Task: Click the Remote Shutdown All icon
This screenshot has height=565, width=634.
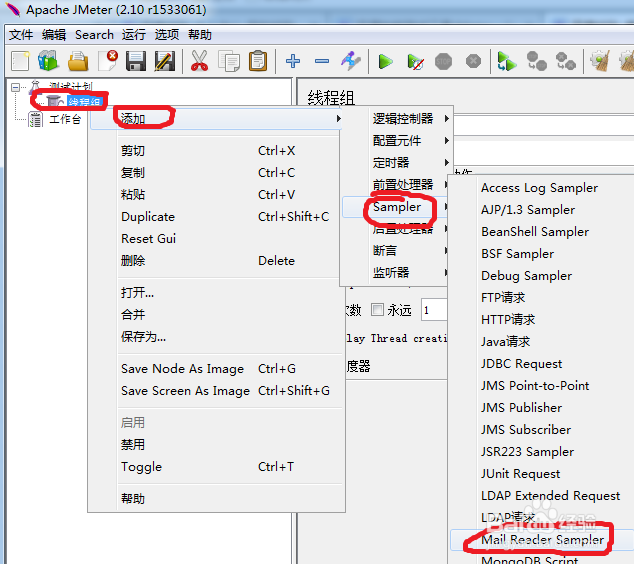Action: (x=566, y=61)
